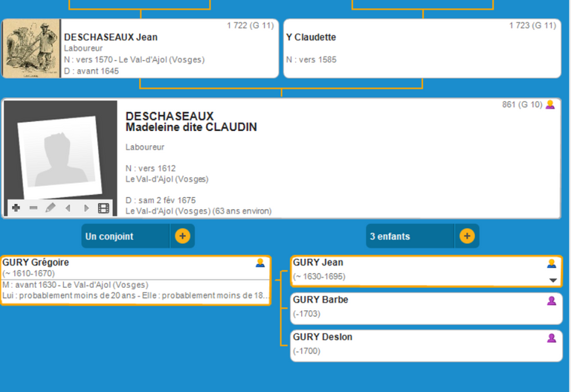Click Madeleine's purple person icon
Screen dimensions: 571x392
click(550, 105)
